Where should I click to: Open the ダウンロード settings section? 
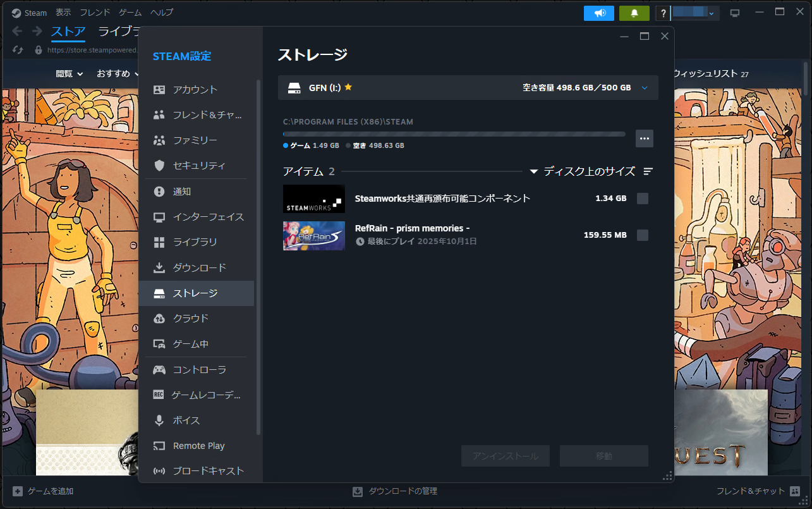[x=193, y=267]
